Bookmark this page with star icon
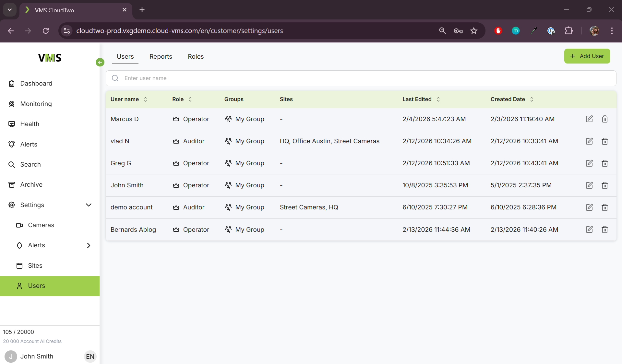Screen dimensions: 622x364 pyautogui.click(x=474, y=31)
